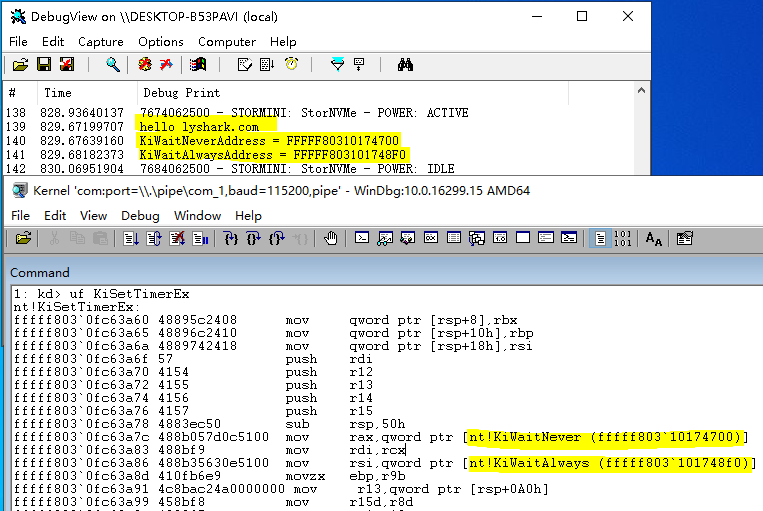763x511 pixels.
Task: Enable Source mode on toggle icon
Action: pos(600,238)
